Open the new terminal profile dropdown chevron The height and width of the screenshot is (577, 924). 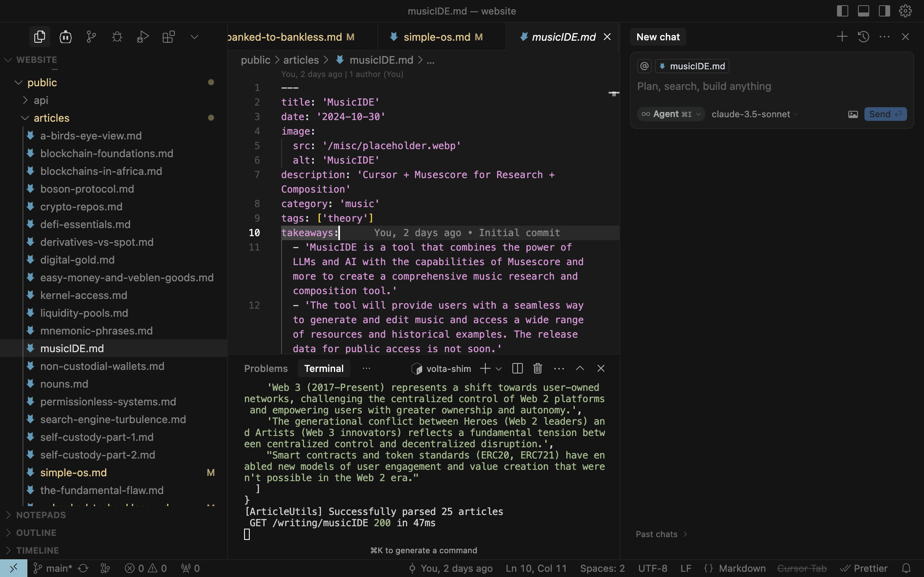click(499, 368)
